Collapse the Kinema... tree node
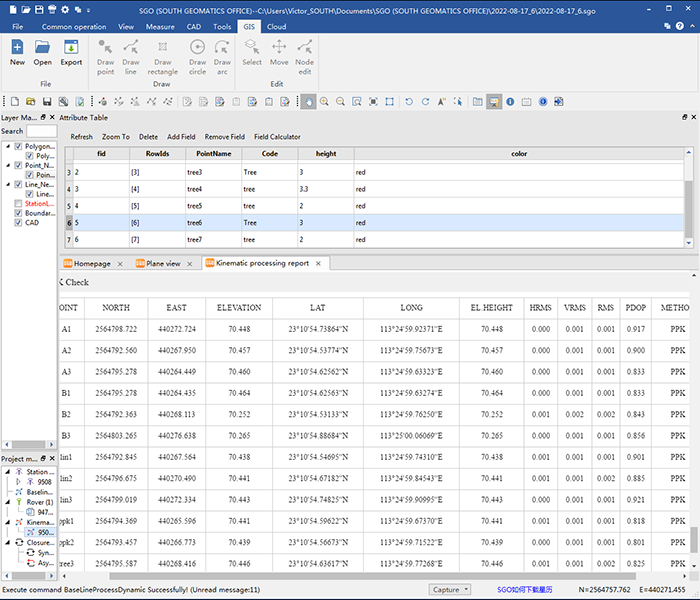700x600 pixels. click(8, 522)
